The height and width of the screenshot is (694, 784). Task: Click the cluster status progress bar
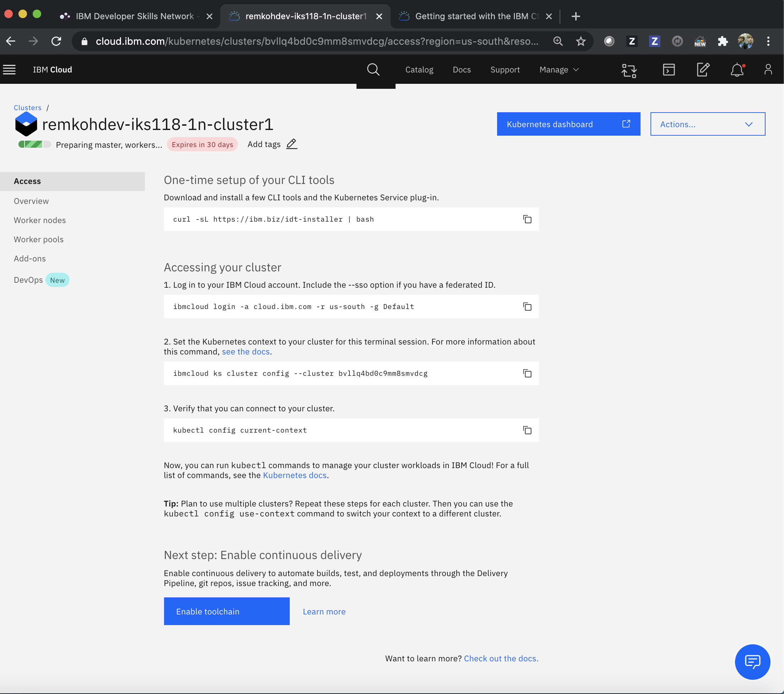tap(34, 144)
